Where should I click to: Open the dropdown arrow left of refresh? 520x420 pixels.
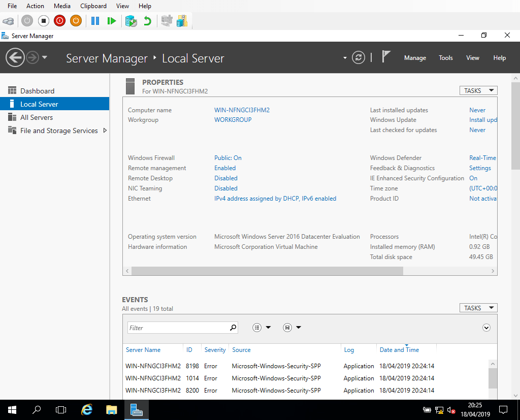pyautogui.click(x=345, y=58)
